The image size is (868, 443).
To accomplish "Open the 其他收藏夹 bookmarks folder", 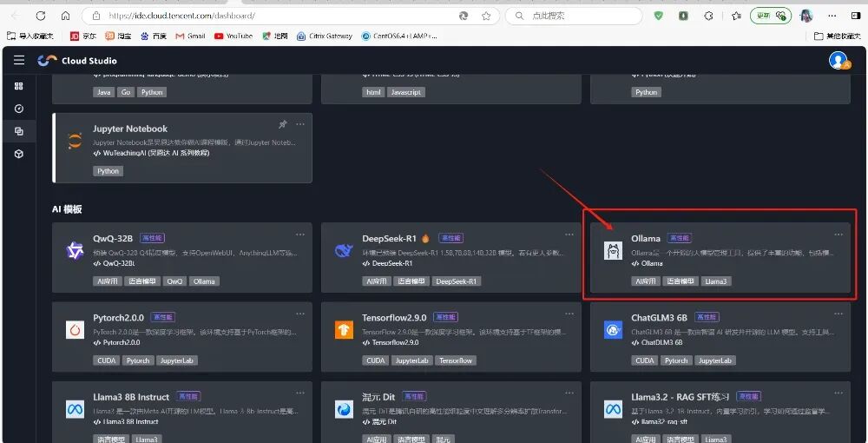I will click(x=837, y=36).
